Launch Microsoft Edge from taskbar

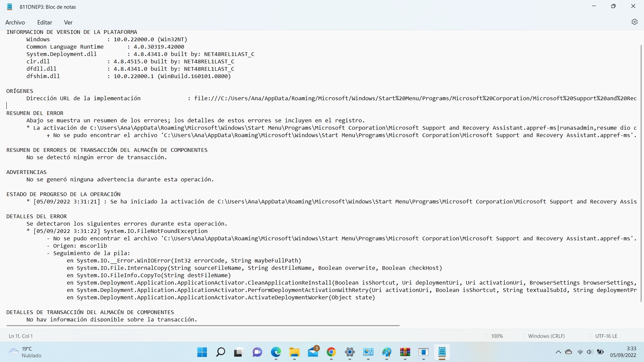276,352
